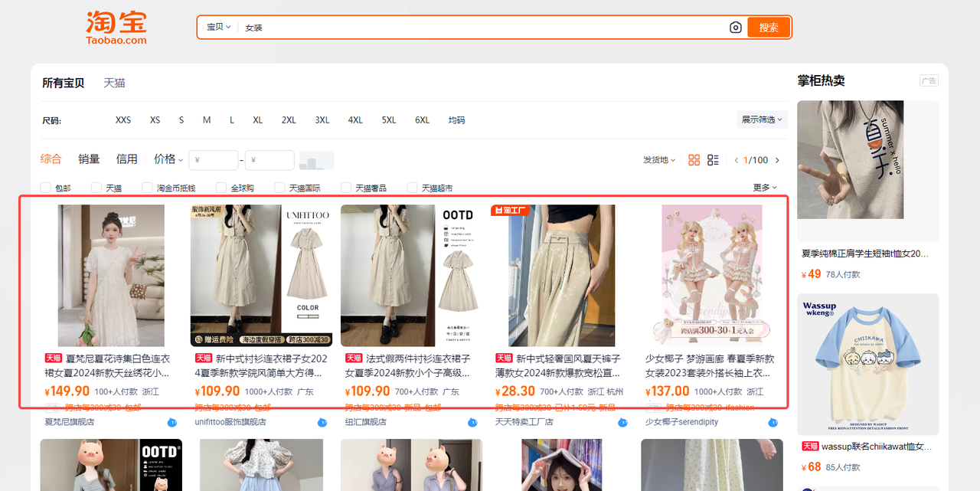Open 夏季纯棉正肩学生短袖t恤 ad title
Screen dimensions: 980x491
865,254
